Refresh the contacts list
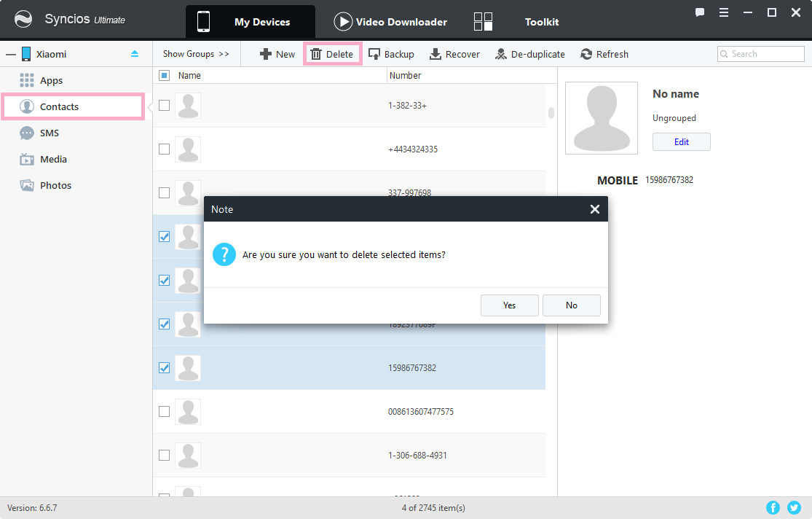Screen dimensions: 812x519 point(604,54)
